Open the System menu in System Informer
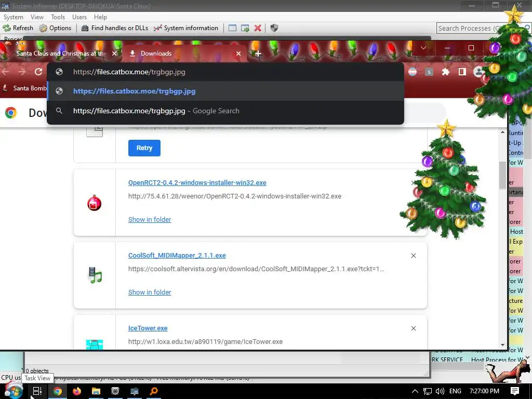Screen dimensions: 532x399 pyautogui.click(x=14, y=17)
